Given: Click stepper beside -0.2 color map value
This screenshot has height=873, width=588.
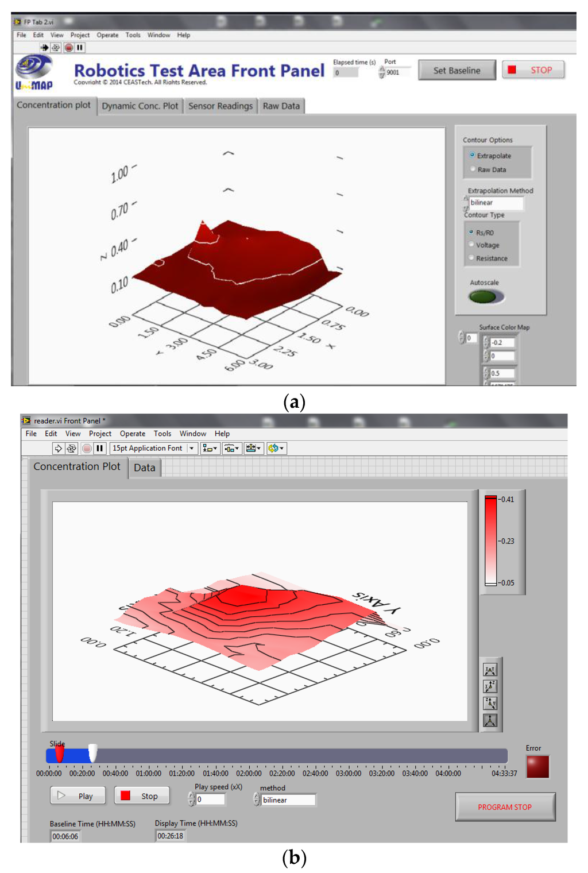Looking at the screenshot, I should pos(486,342).
